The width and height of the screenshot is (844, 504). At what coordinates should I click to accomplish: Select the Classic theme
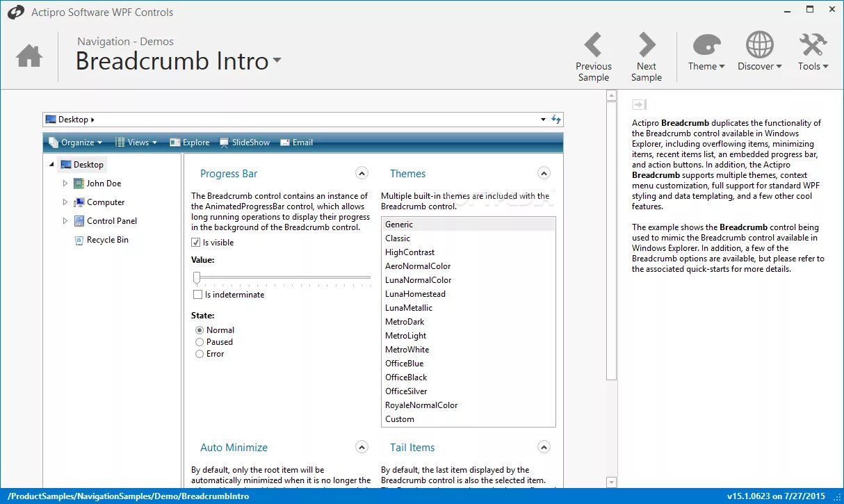(469, 238)
